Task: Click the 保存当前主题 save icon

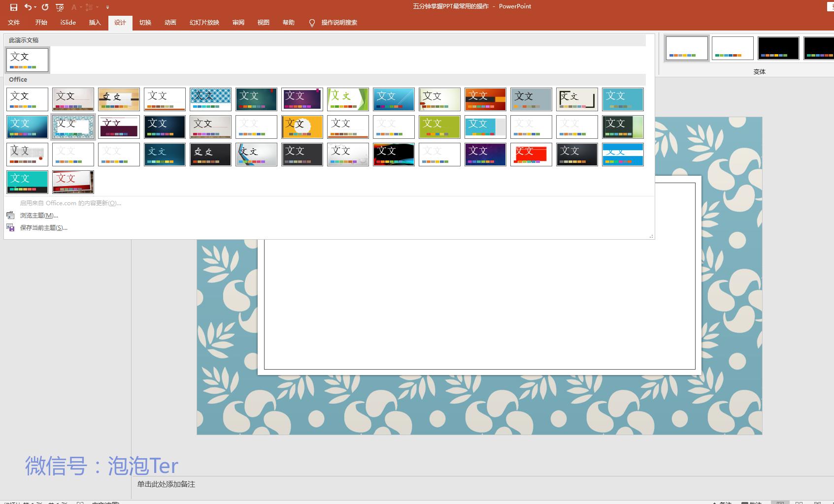Action: (10, 227)
